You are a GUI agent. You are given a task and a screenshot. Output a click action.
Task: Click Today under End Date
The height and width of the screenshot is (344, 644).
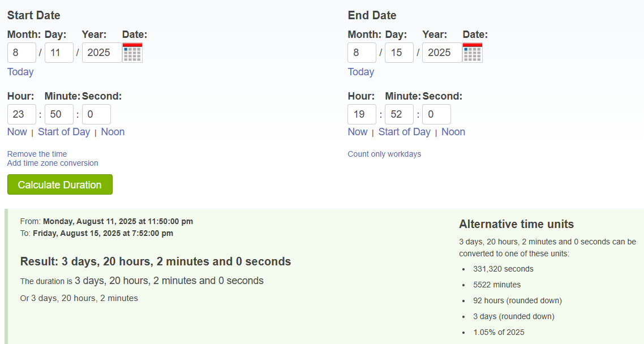(360, 72)
